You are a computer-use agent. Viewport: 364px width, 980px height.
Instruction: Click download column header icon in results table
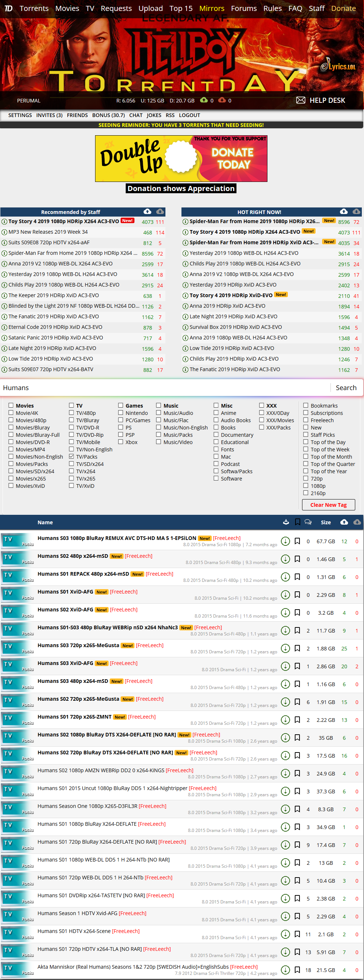click(x=286, y=522)
